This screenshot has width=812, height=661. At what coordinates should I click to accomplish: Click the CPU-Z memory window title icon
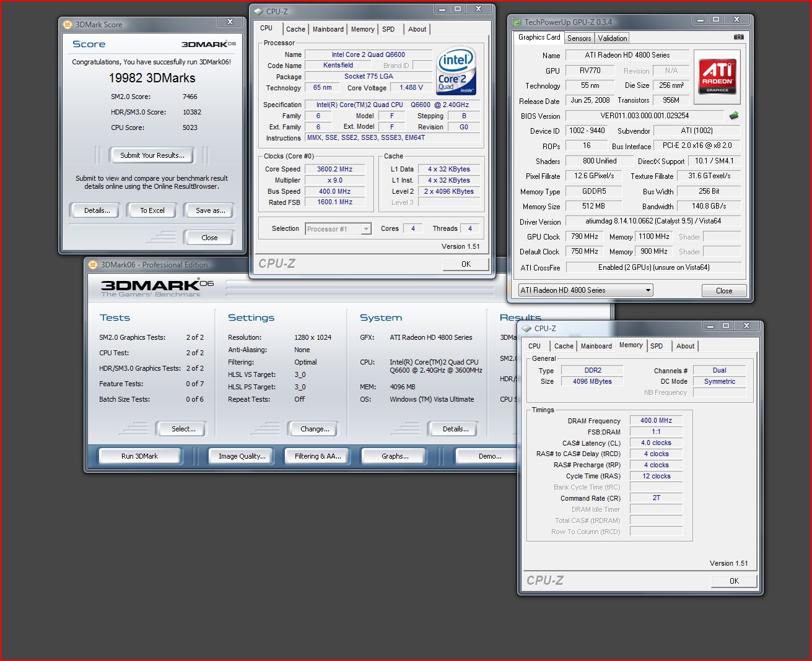point(527,329)
